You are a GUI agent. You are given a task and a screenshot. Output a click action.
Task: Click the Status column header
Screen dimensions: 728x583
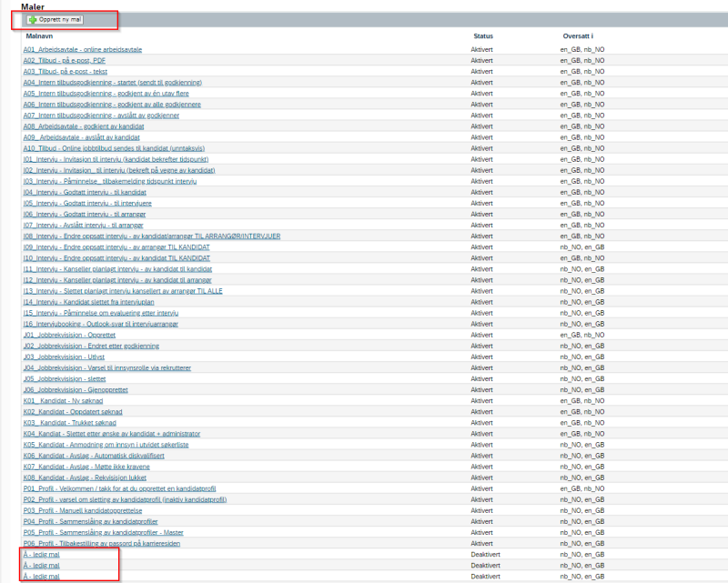click(x=483, y=36)
